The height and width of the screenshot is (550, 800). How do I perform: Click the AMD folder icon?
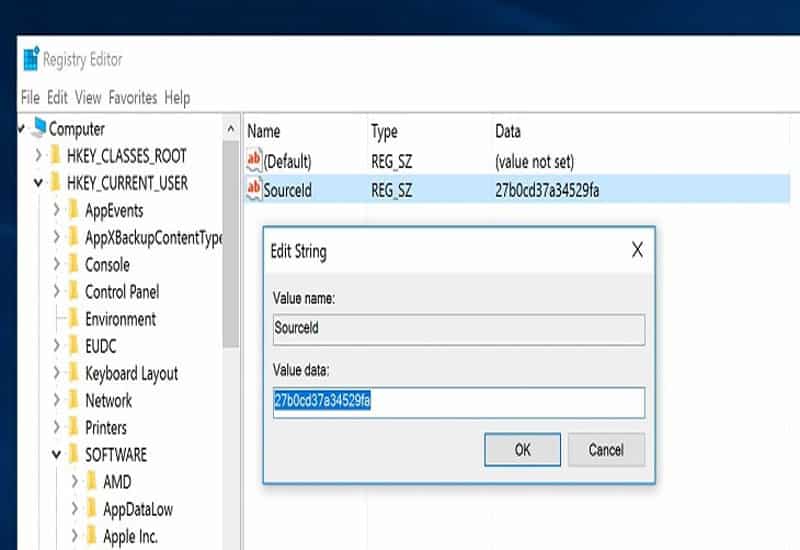pyautogui.click(x=92, y=481)
